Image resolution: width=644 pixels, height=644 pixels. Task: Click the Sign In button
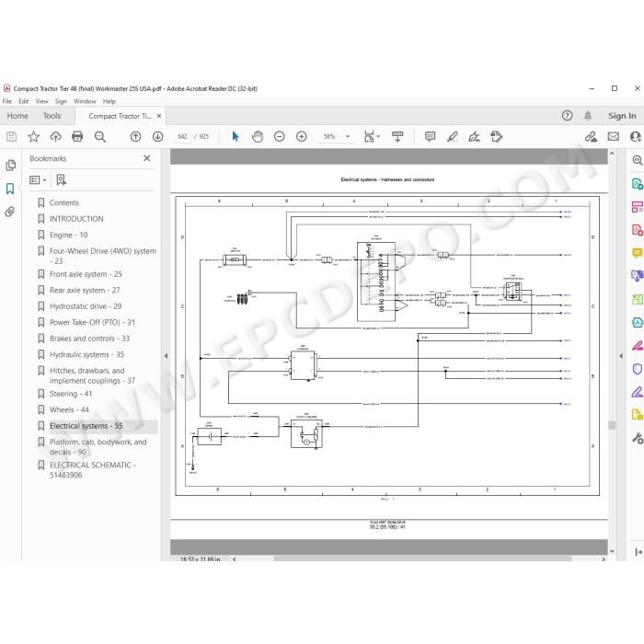click(622, 116)
